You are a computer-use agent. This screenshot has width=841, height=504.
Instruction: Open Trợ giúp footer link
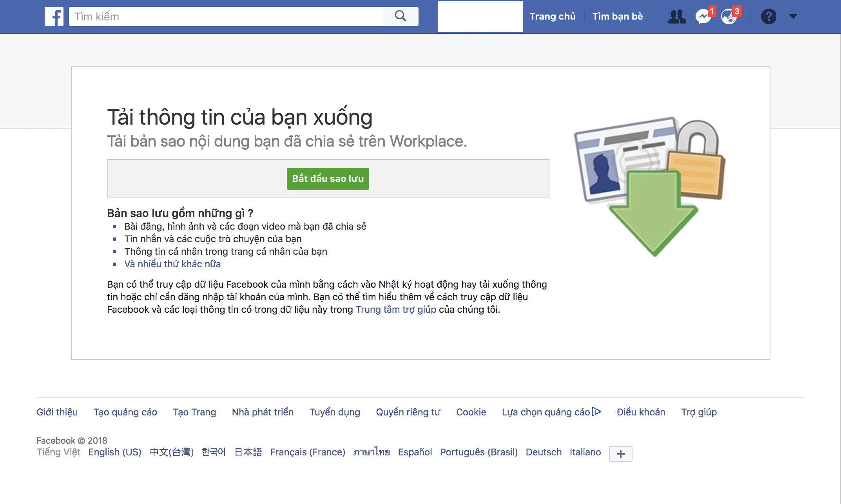point(699,412)
